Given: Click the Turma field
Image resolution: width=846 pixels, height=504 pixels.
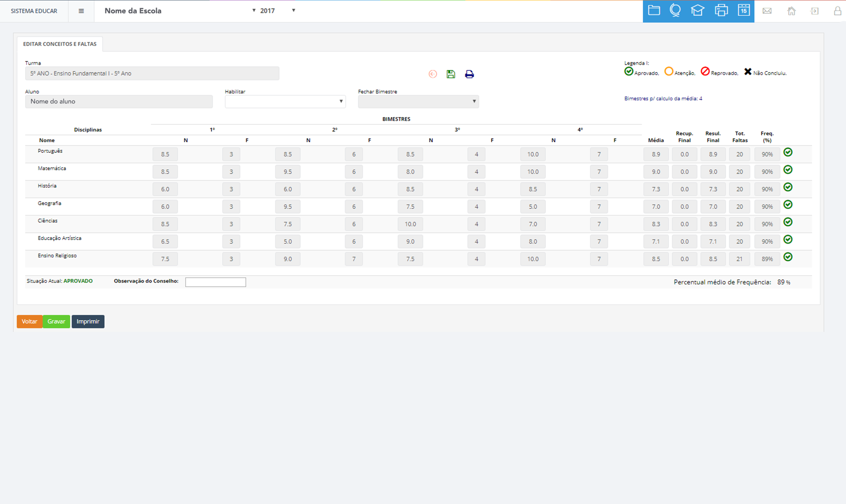Looking at the screenshot, I should (x=152, y=73).
